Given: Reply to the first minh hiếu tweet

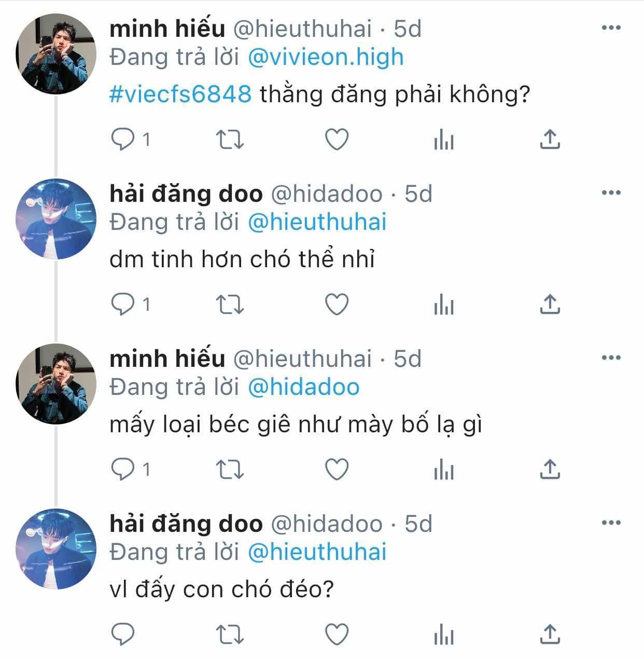Looking at the screenshot, I should point(123,139).
